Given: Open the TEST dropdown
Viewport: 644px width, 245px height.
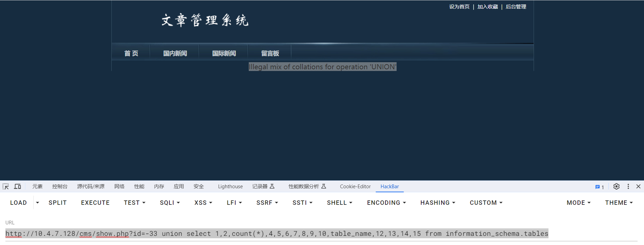Looking at the screenshot, I should tap(134, 203).
